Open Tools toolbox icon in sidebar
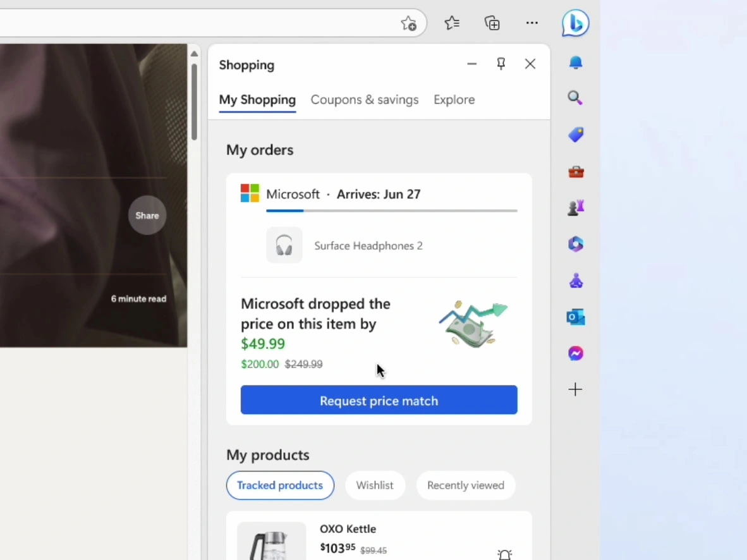The width and height of the screenshot is (747, 560). point(576,171)
